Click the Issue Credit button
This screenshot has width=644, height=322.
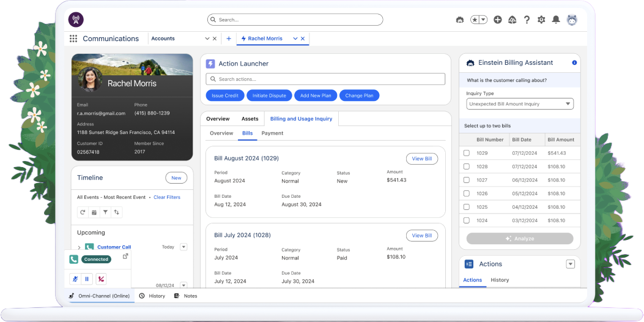pyautogui.click(x=225, y=95)
